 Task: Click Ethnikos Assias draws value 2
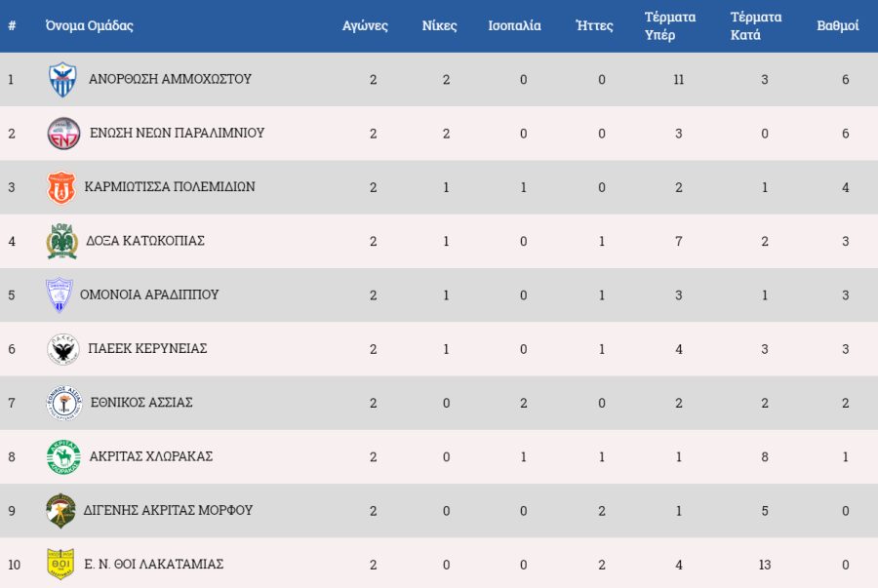[524, 403]
